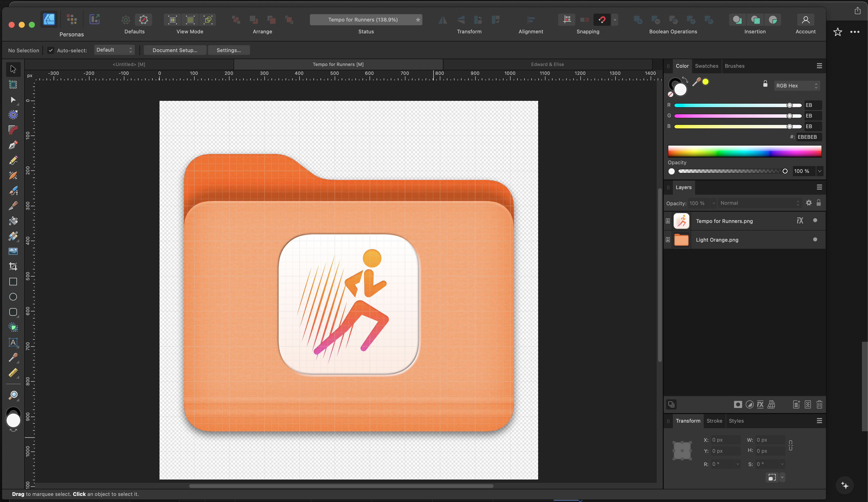Open the Auto-select Default dropdown
This screenshot has height=502, width=868.
(x=114, y=50)
